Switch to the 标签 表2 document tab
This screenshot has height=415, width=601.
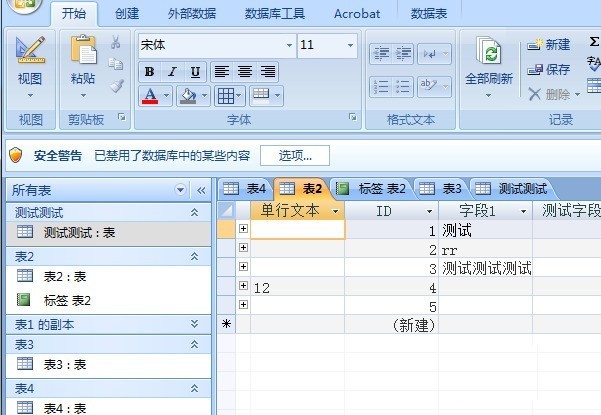coord(371,189)
